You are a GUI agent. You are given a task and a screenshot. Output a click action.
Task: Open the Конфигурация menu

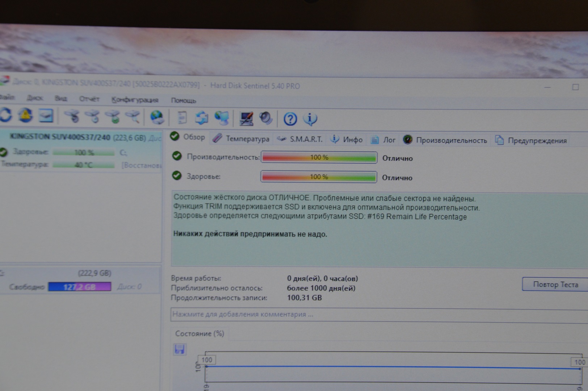click(x=135, y=100)
